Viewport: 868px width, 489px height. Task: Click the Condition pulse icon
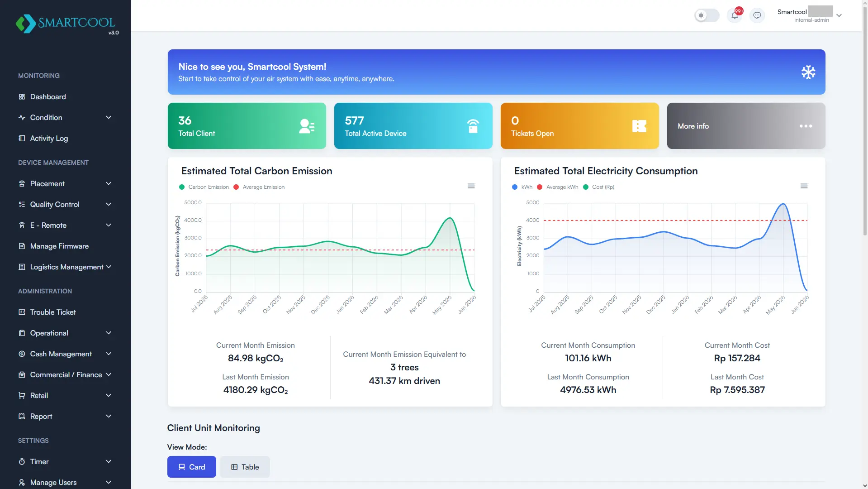pyautogui.click(x=22, y=118)
